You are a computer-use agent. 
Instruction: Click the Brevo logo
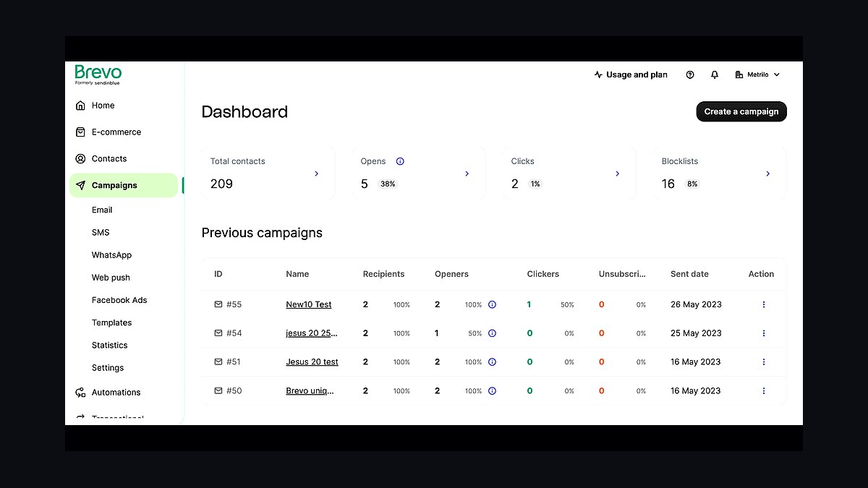[x=98, y=74]
